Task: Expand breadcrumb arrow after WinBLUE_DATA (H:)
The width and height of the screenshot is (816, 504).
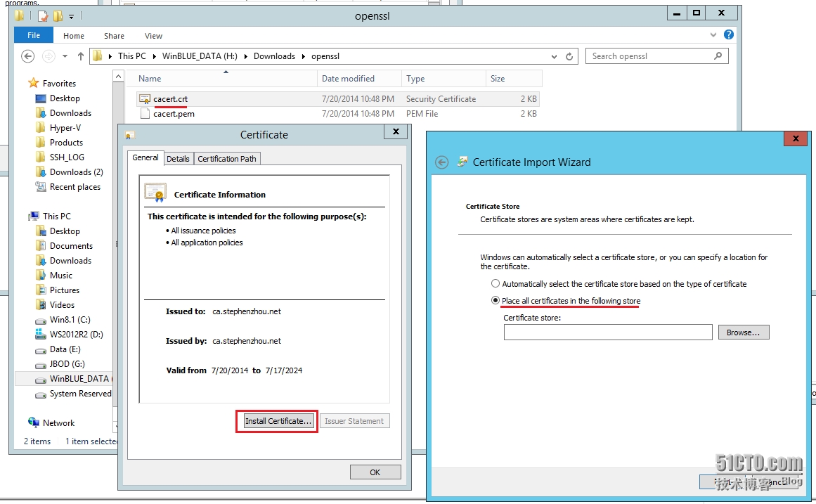Action: pyautogui.click(x=245, y=56)
